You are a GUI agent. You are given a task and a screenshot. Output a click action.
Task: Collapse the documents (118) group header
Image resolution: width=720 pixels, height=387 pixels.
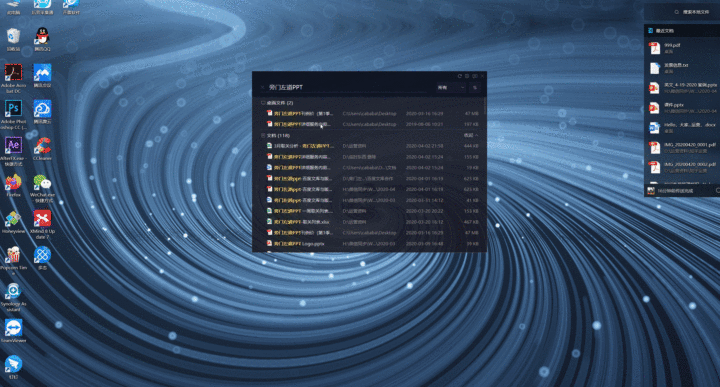tap(276, 135)
